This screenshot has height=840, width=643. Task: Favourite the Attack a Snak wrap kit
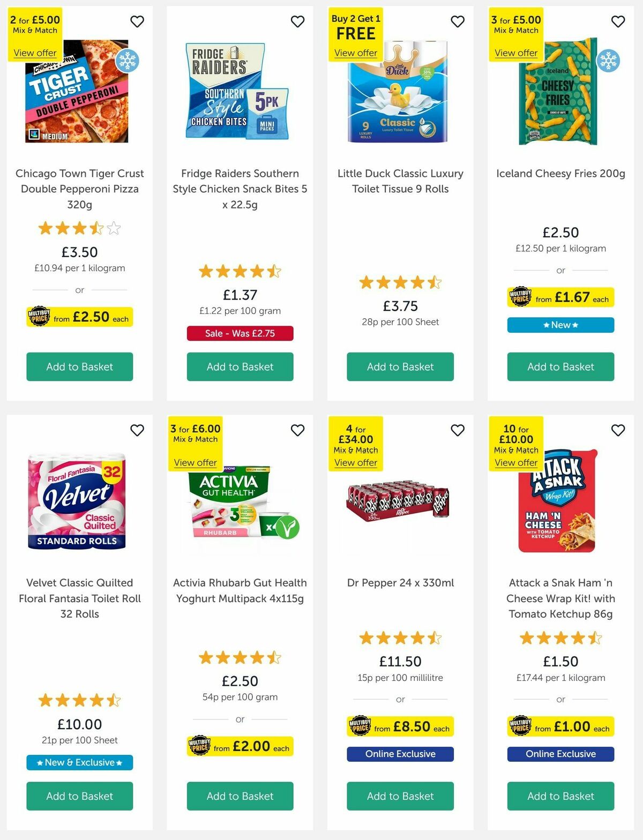pos(617,430)
